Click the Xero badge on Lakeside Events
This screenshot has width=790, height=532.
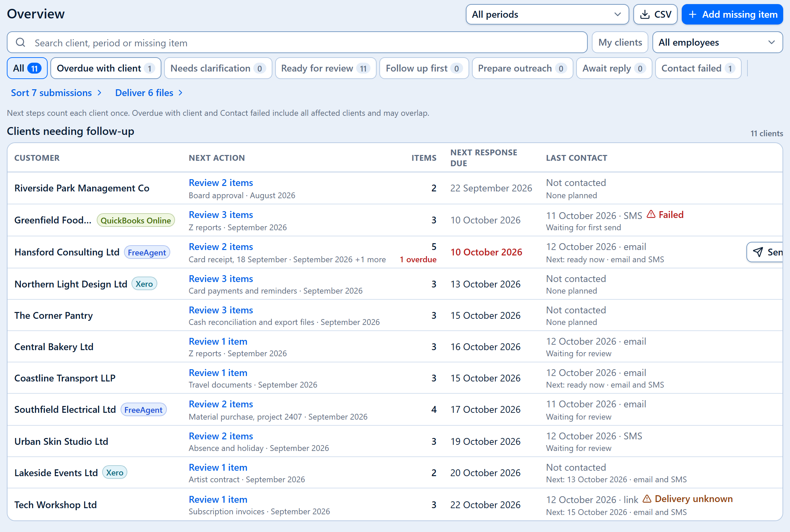[115, 472]
